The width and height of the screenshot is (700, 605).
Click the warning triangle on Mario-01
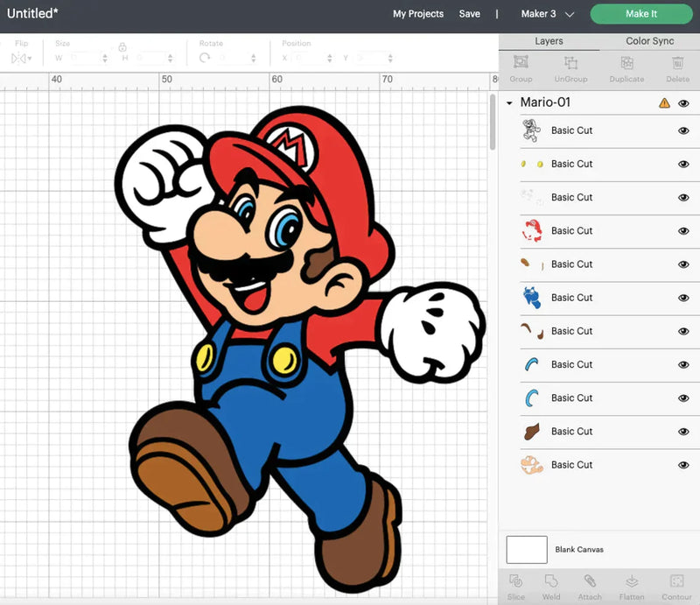point(664,103)
